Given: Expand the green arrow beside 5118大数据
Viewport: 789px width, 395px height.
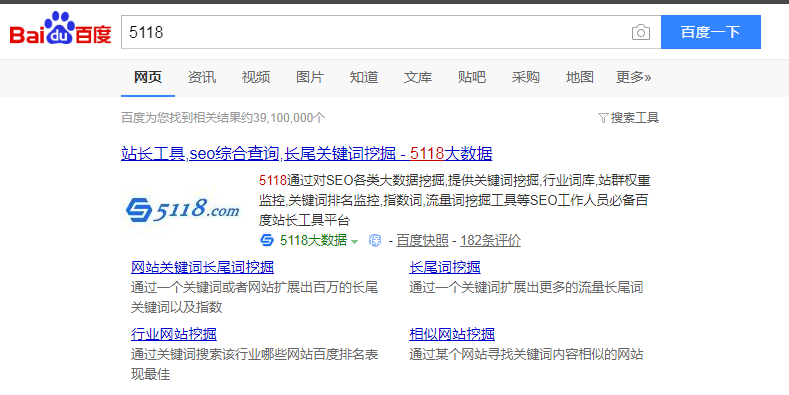Looking at the screenshot, I should click(x=354, y=242).
